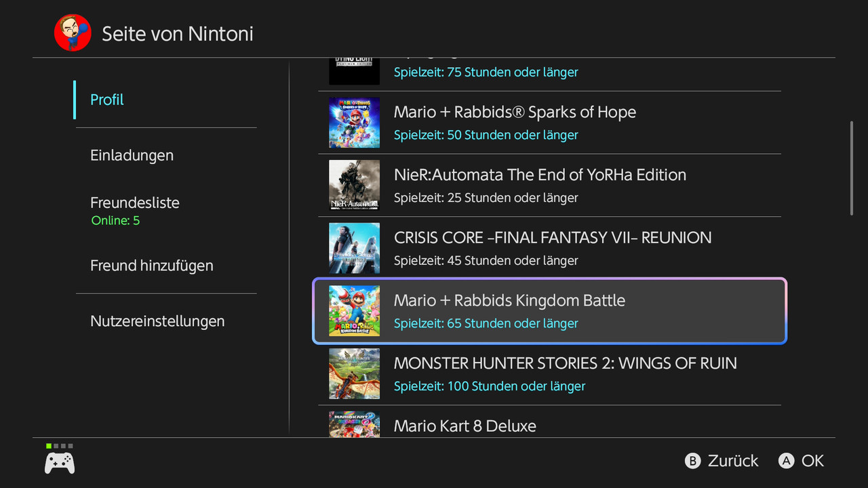This screenshot has height=488, width=868.
Task: Open the Monster Hunter Stories 2 cover art
Action: pyautogui.click(x=354, y=373)
